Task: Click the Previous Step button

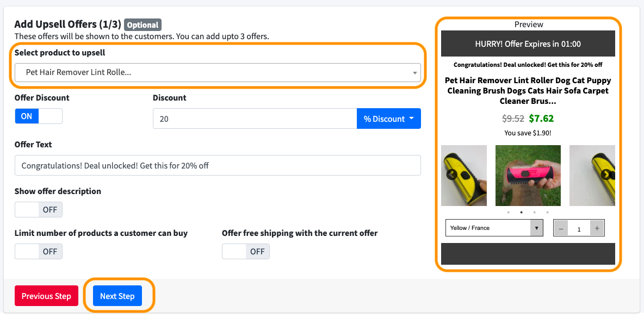Action: tap(46, 296)
